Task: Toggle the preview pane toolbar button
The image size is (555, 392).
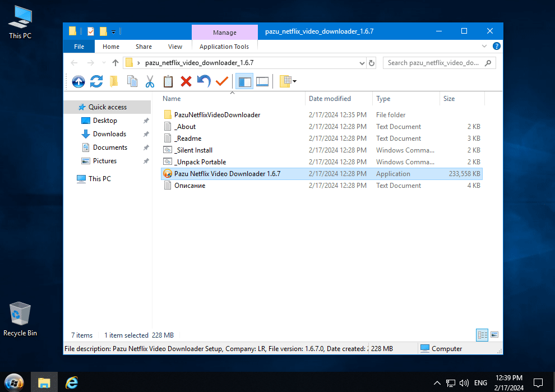Action: click(262, 81)
